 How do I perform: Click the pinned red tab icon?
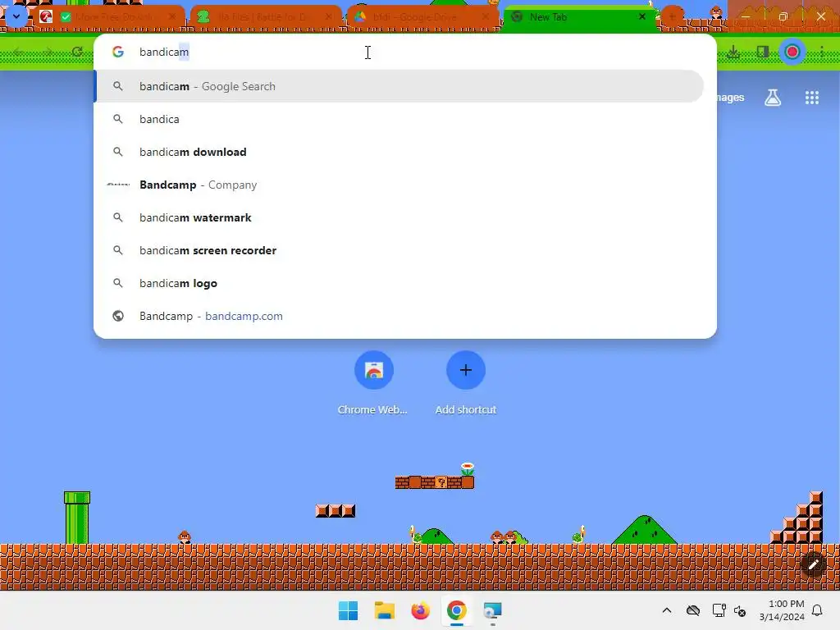coord(46,17)
